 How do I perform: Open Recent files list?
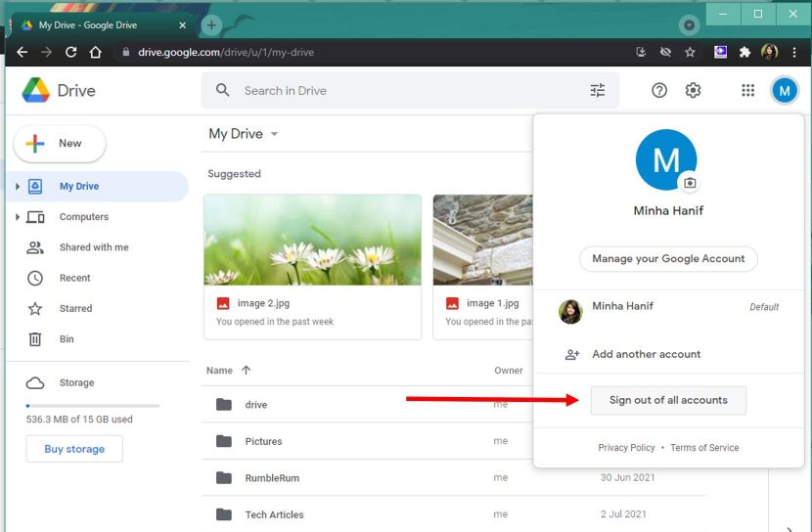pos(98,278)
